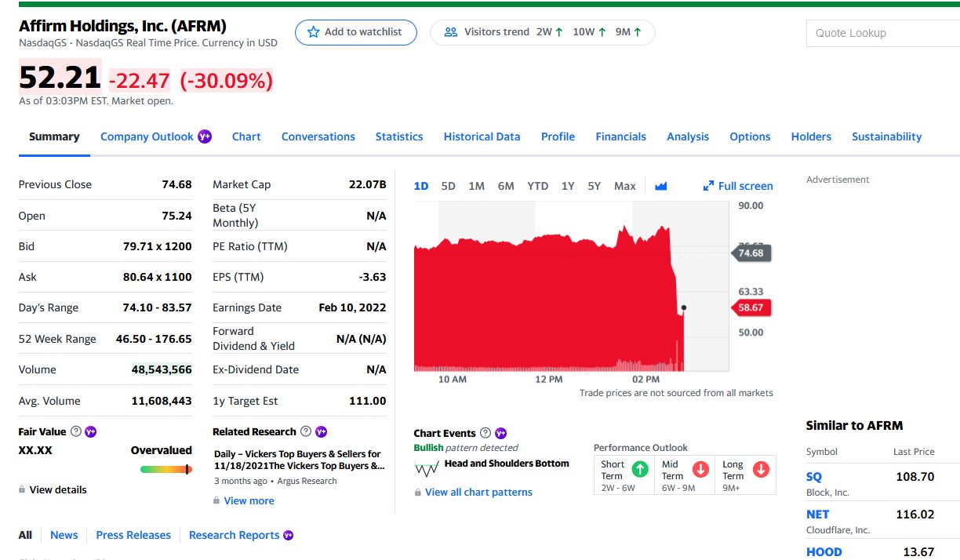Open the Holders tab
Screen dimensions: 960x560
(811, 136)
